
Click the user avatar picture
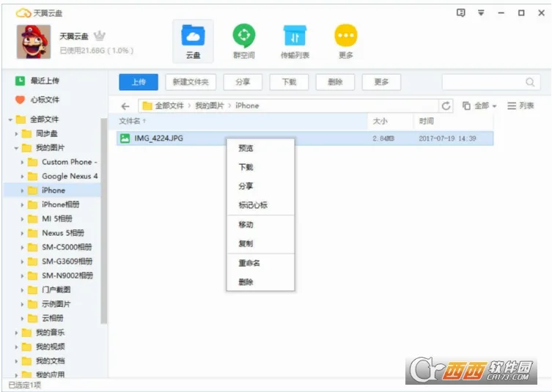pyautogui.click(x=34, y=42)
